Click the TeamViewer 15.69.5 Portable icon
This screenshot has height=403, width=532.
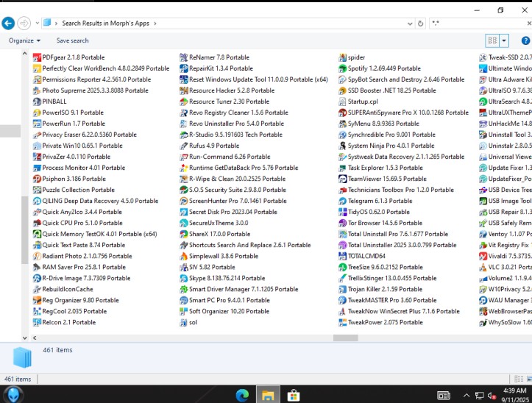342,179
